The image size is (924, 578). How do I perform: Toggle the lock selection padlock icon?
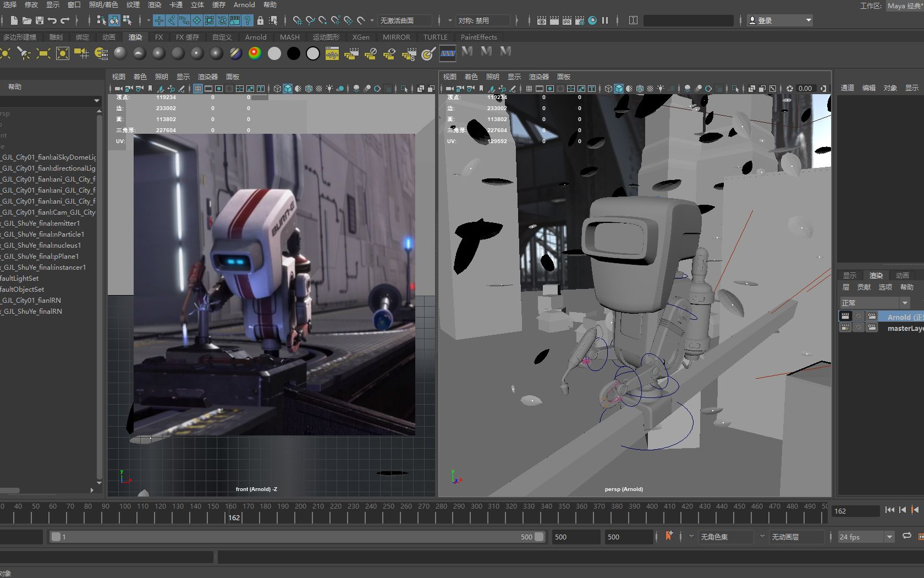click(x=261, y=20)
